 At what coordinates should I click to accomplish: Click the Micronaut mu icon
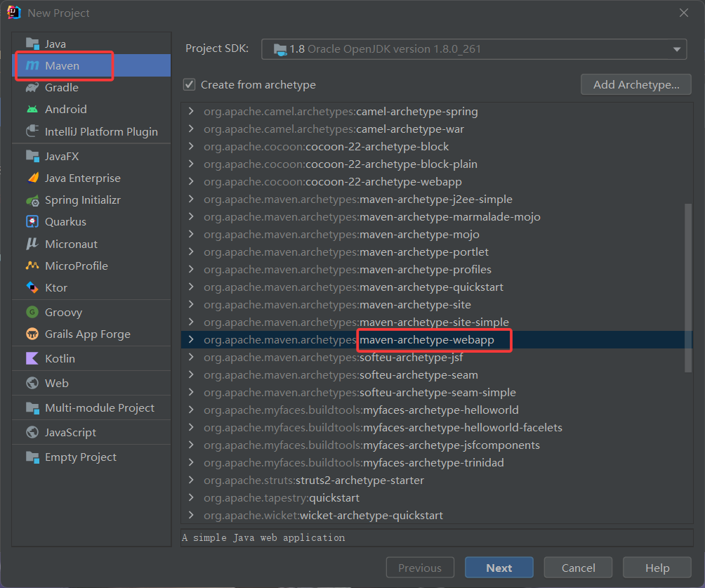tap(32, 244)
